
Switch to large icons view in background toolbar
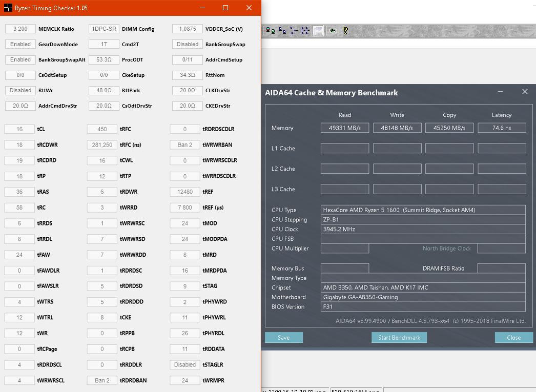pyautogui.click(x=270, y=31)
